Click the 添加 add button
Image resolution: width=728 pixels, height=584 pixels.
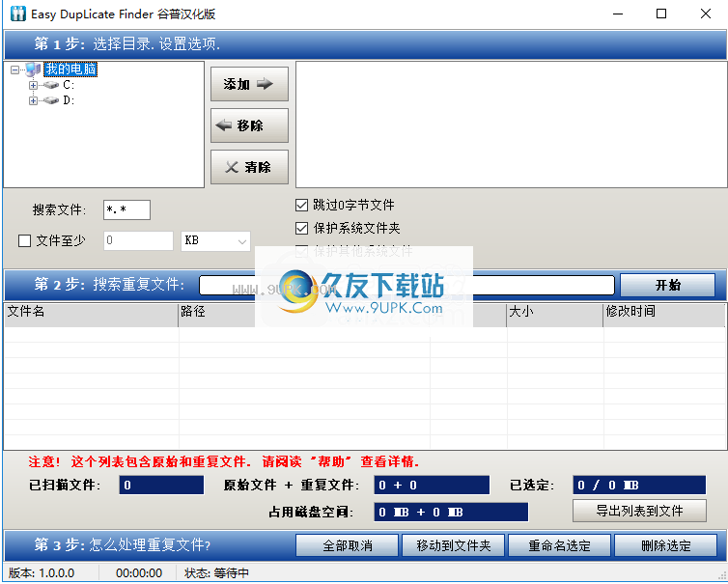pyautogui.click(x=249, y=84)
